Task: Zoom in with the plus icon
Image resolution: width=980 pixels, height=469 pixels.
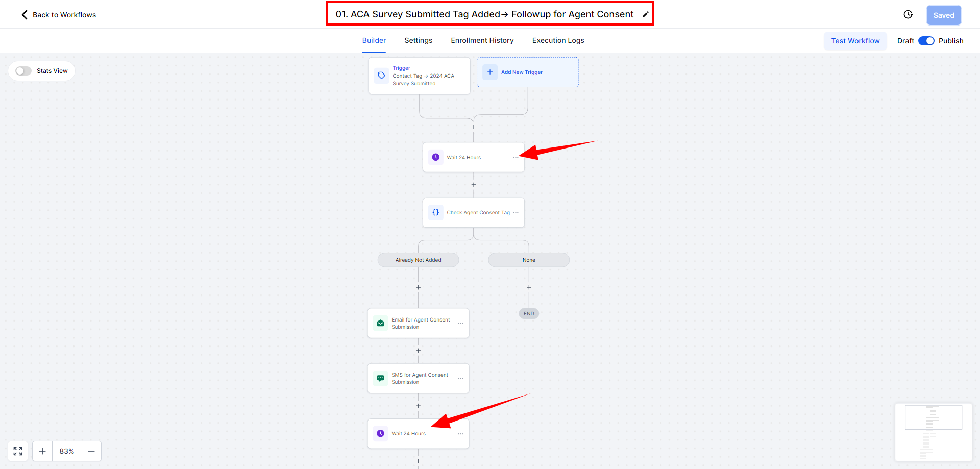Action: [42, 451]
